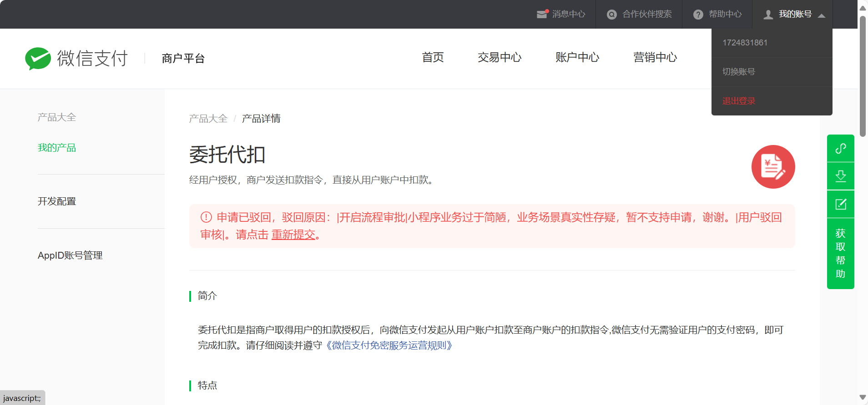Click 退出登录 to log out
Image resolution: width=868 pixels, height=405 pixels.
coord(772,101)
